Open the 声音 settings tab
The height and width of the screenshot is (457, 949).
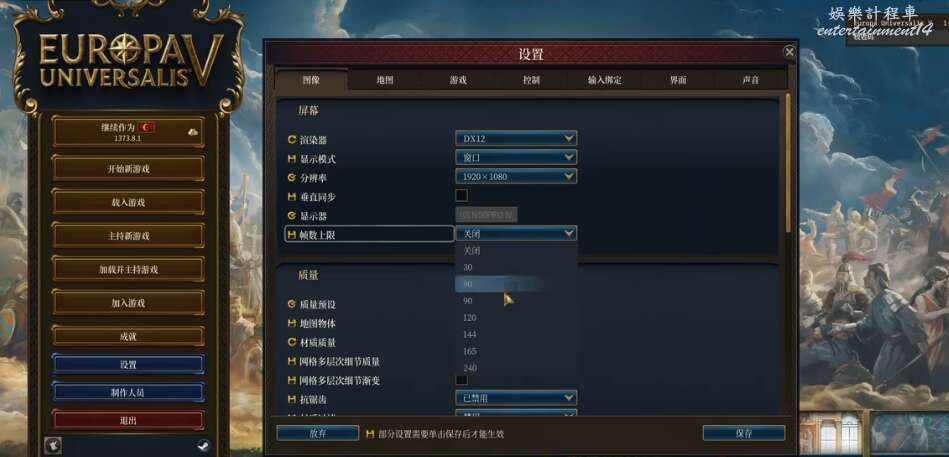coord(750,80)
